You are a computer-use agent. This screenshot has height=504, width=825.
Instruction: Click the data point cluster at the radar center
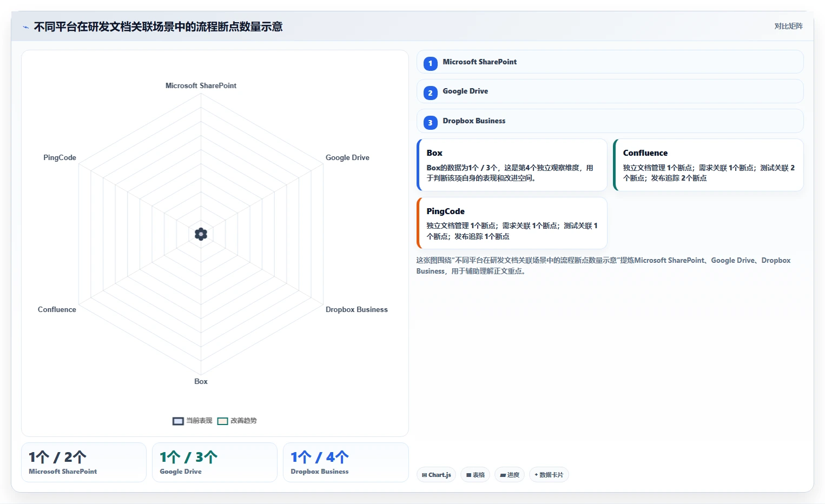pos(201,234)
